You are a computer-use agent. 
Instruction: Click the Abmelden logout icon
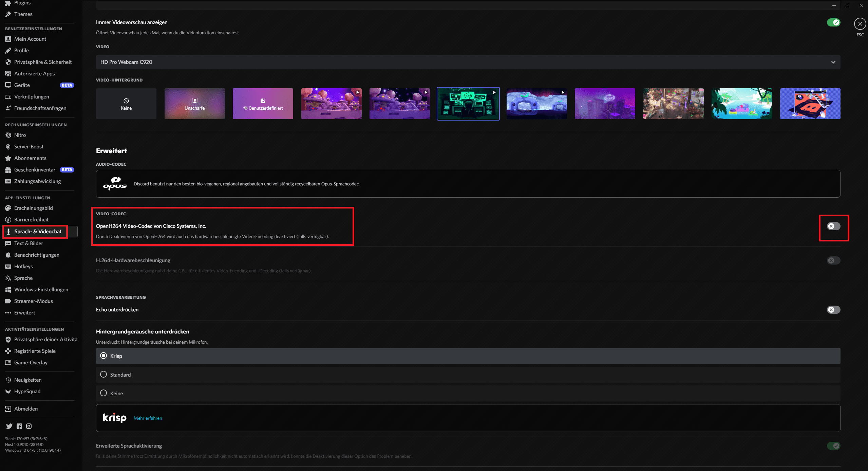pos(8,409)
